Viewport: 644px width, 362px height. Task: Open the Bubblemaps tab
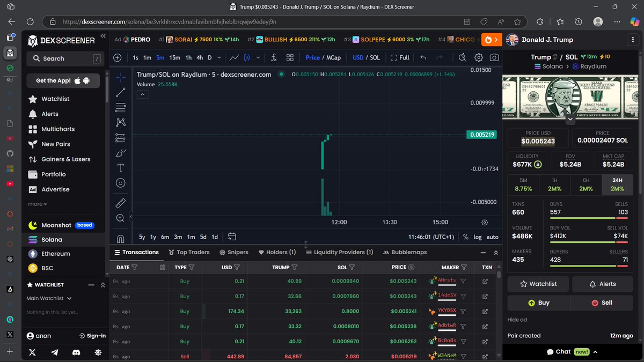click(x=405, y=252)
